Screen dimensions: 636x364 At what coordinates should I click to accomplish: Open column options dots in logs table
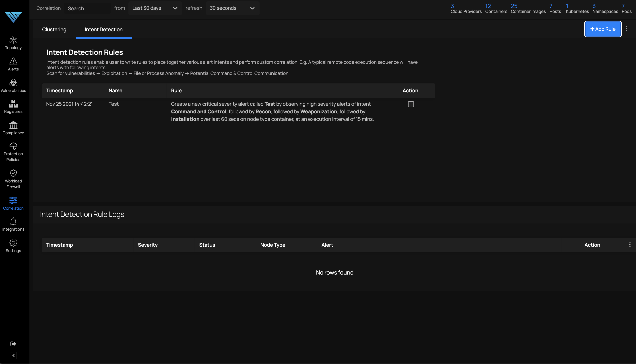pyautogui.click(x=630, y=245)
